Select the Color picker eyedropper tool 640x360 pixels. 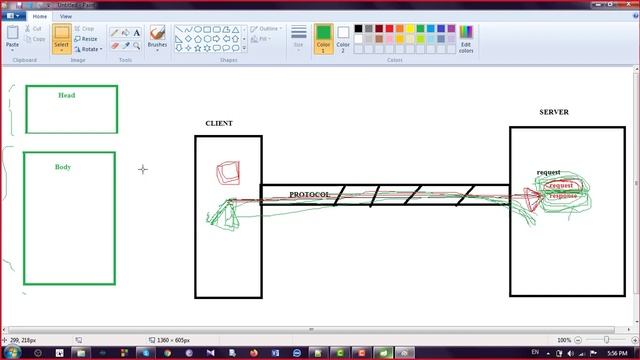126,45
